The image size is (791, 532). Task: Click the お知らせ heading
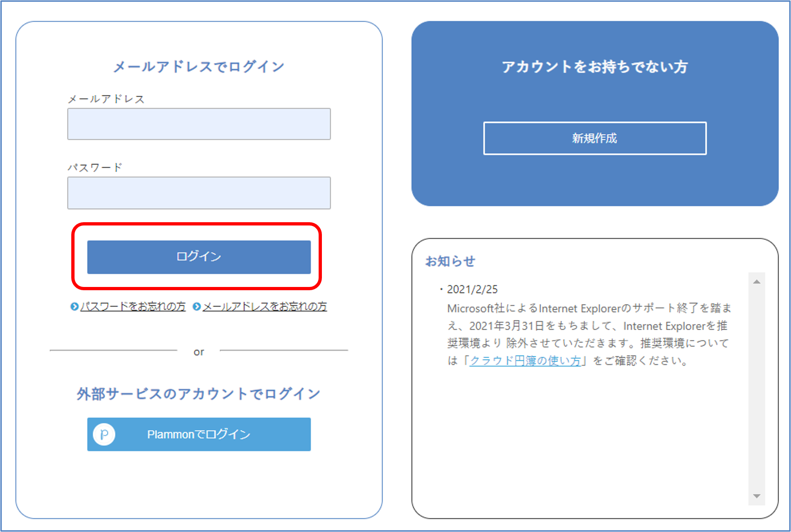450,261
